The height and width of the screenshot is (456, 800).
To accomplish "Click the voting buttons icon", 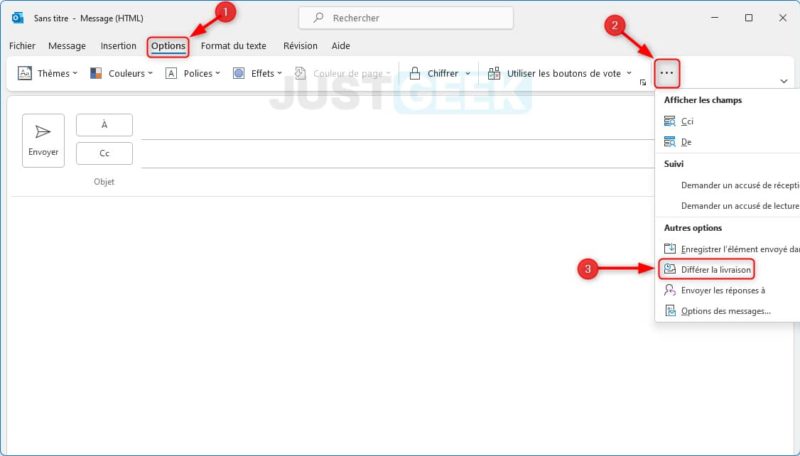I will click(493, 73).
